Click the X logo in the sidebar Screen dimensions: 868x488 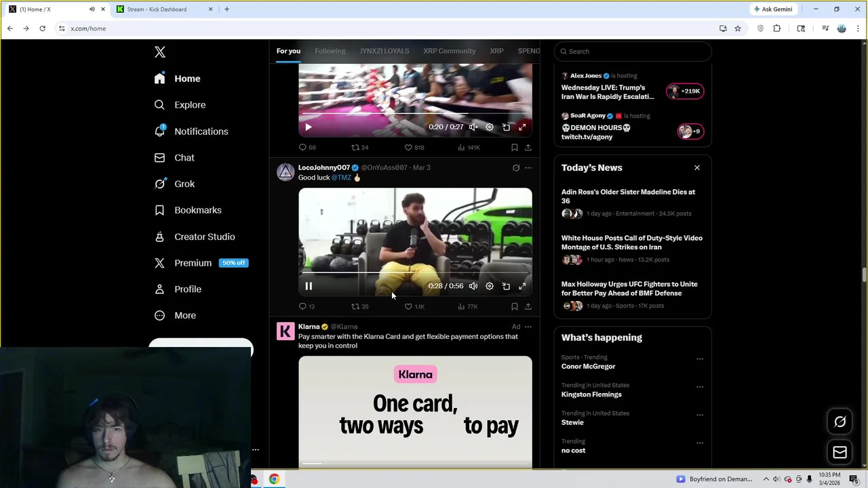click(159, 52)
